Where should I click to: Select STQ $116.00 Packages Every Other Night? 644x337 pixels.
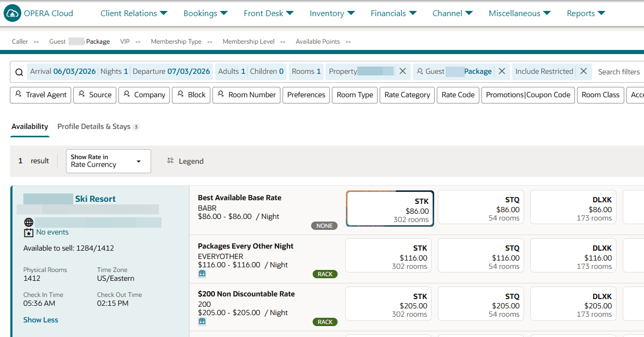click(482, 255)
